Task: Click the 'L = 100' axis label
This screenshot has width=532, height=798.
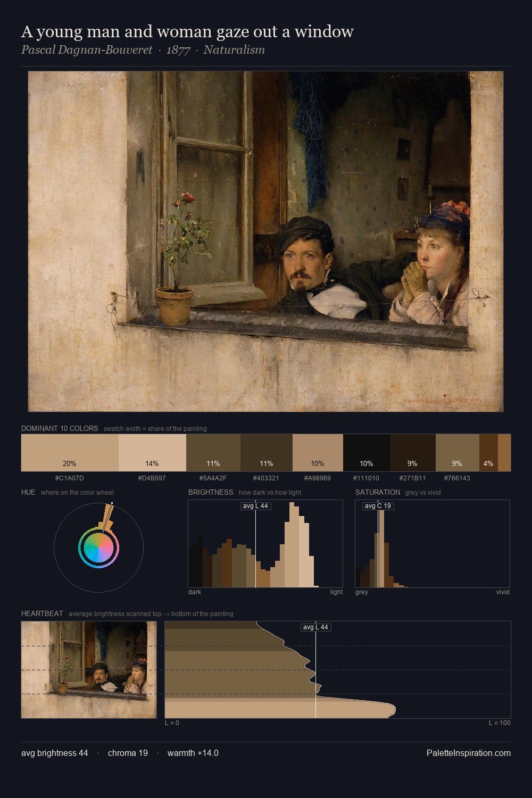Action: click(500, 723)
